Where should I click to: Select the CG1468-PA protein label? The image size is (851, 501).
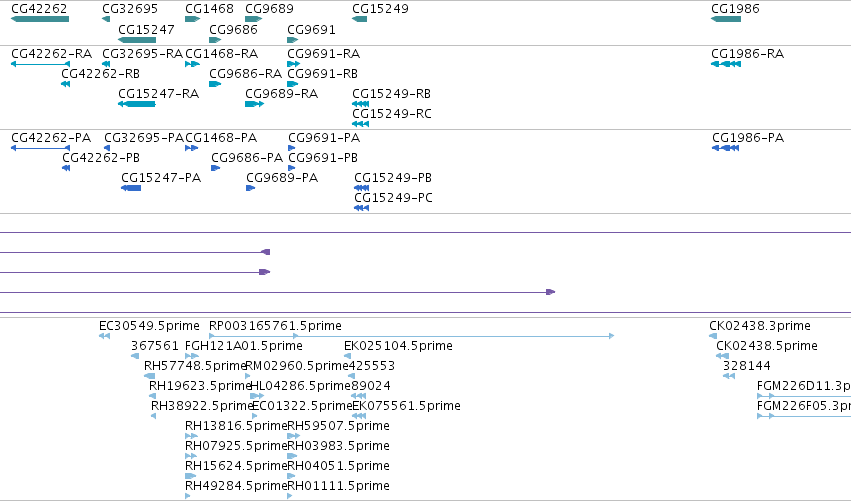221,138
